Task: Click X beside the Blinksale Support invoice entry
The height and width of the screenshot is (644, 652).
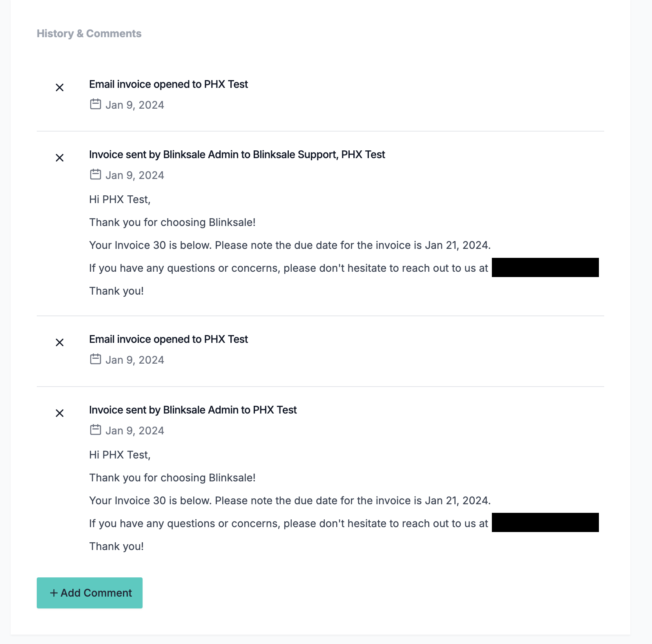Action: (x=60, y=158)
